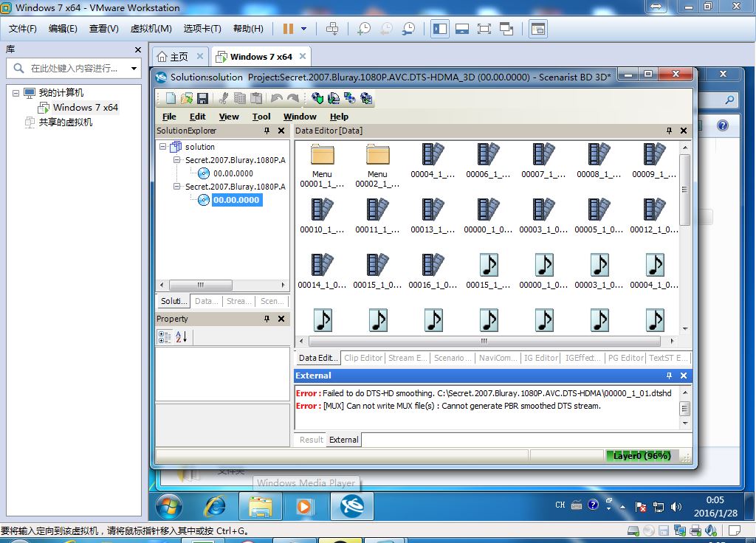Click the Data Editor vertical scrollbar thumb
This screenshot has width=756, height=543.
point(684,190)
